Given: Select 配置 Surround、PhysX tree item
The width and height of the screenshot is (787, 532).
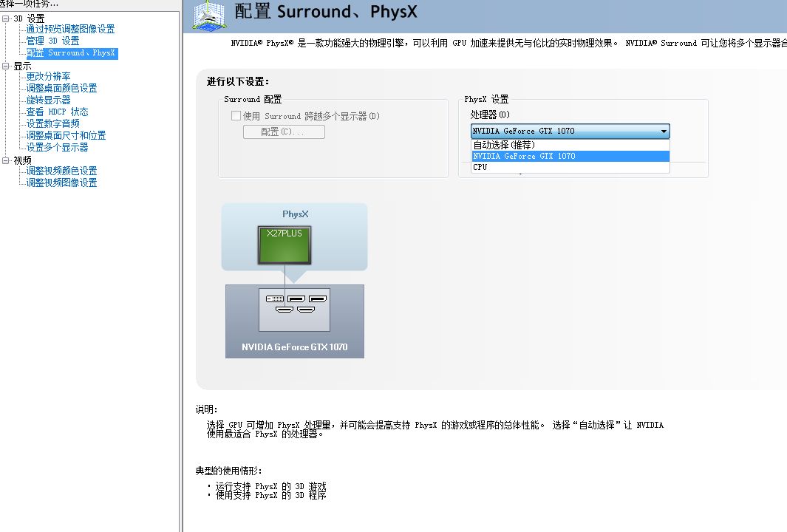Looking at the screenshot, I should click(x=71, y=52).
